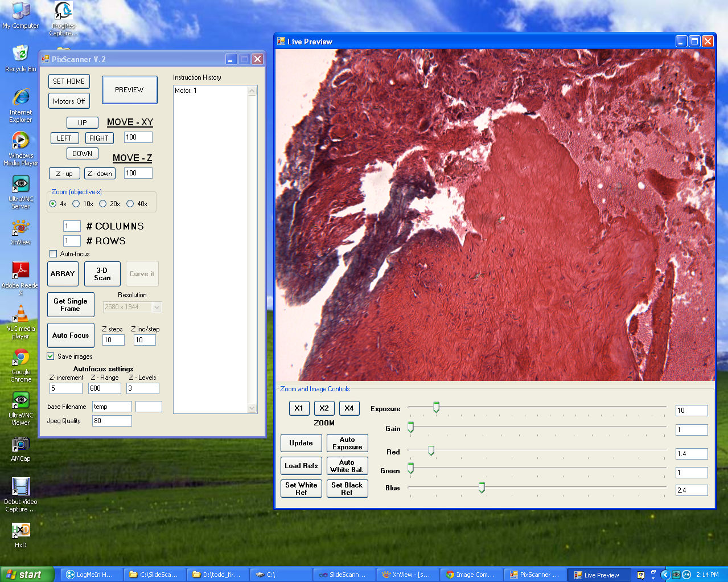Open the AMCap desktop icon
Image resolution: width=728 pixels, height=582 pixels.
coord(20,445)
